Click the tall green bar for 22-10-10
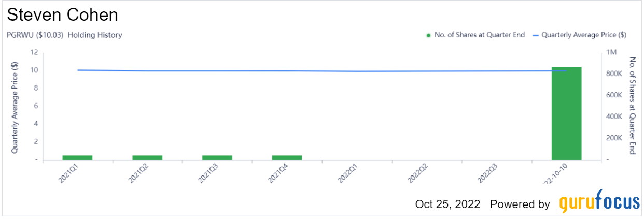The width and height of the screenshot is (644, 220). point(566,113)
